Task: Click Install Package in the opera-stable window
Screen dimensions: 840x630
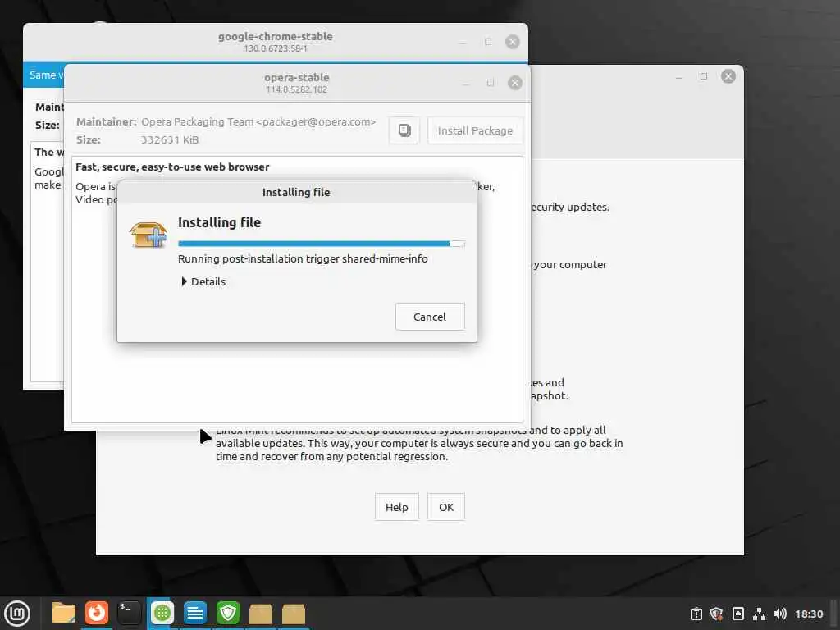Action: [475, 130]
